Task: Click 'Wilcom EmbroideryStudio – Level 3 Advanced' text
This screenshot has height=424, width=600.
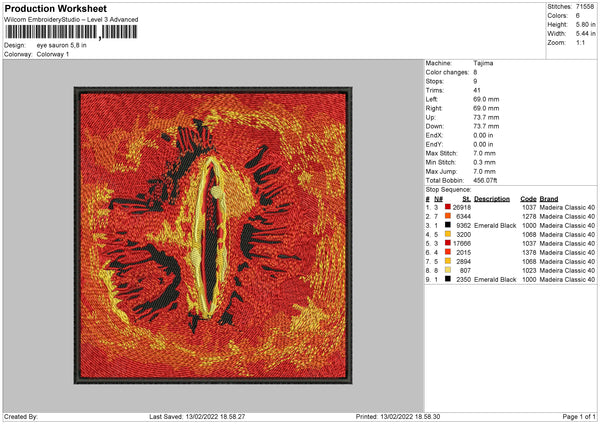Action: (71, 20)
